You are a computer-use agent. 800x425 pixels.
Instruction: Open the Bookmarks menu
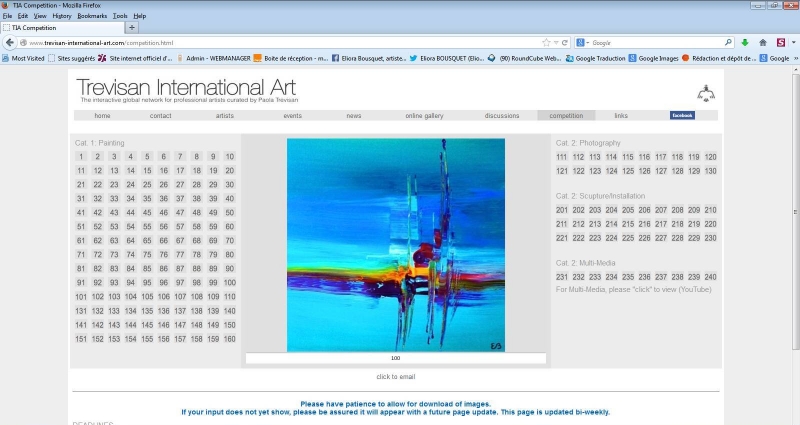[96, 16]
